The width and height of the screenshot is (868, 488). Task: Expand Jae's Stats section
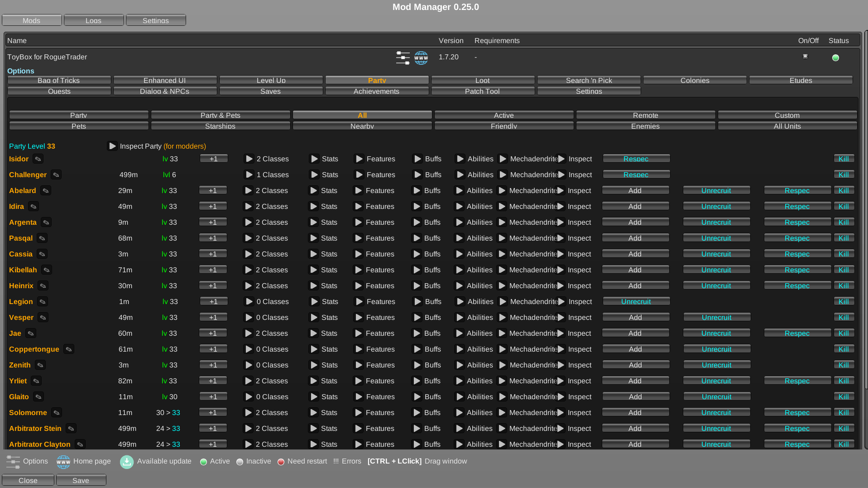click(x=313, y=333)
